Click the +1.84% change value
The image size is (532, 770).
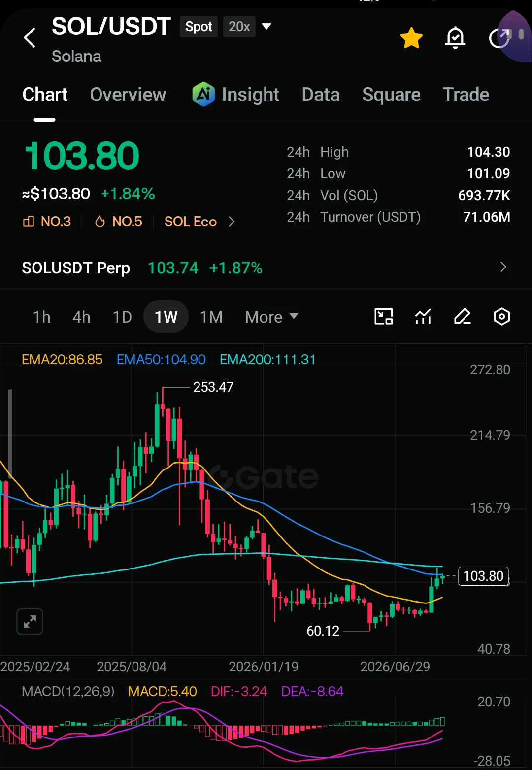point(128,194)
